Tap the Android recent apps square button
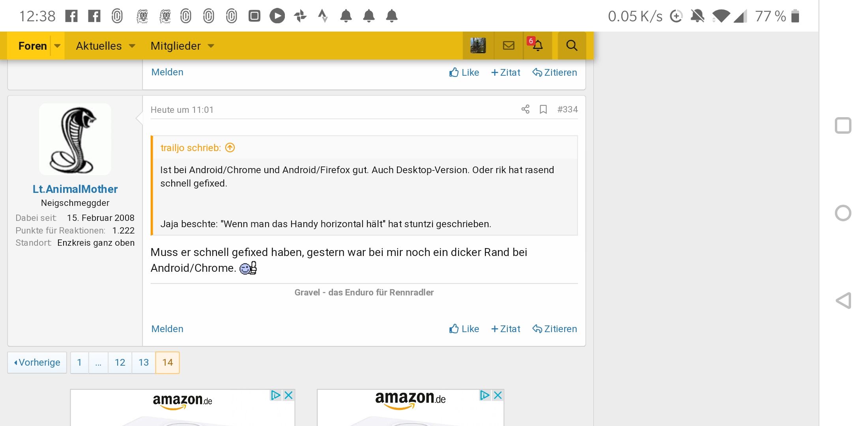 point(843,126)
